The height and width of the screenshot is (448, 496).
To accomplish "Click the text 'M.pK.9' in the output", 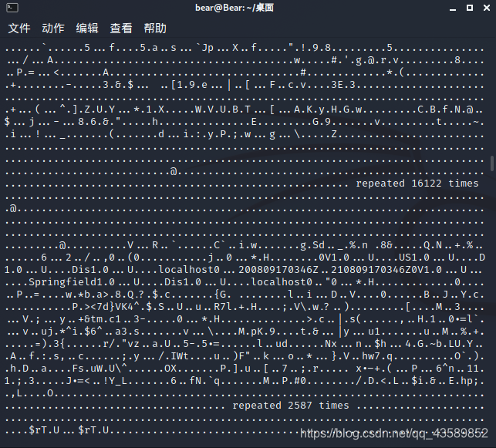I will [257, 332].
